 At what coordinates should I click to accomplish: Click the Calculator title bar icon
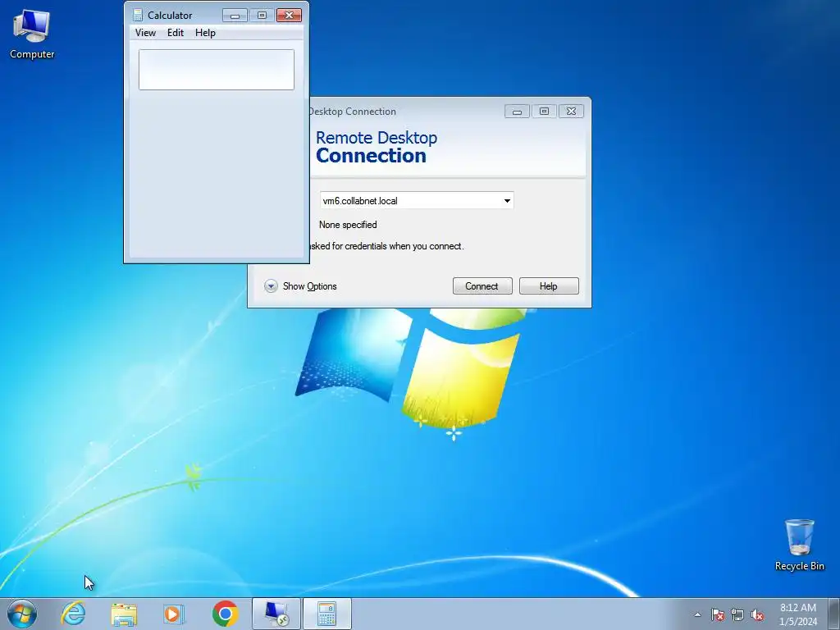(138, 15)
